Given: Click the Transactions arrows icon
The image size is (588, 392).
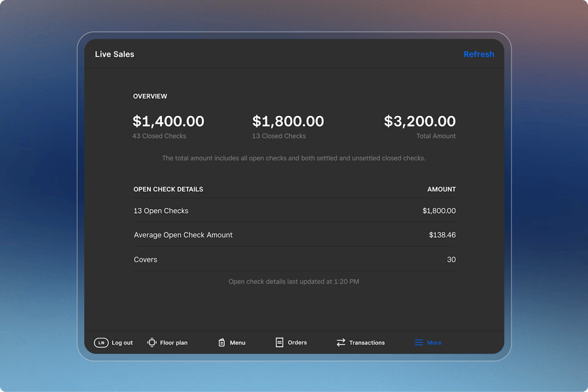Looking at the screenshot, I should click(x=341, y=343).
